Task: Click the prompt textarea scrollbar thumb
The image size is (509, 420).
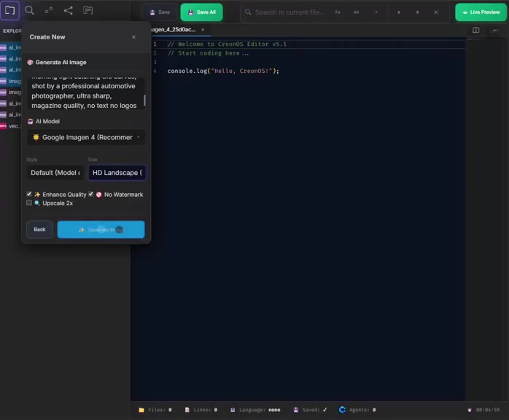Action: [x=144, y=101]
